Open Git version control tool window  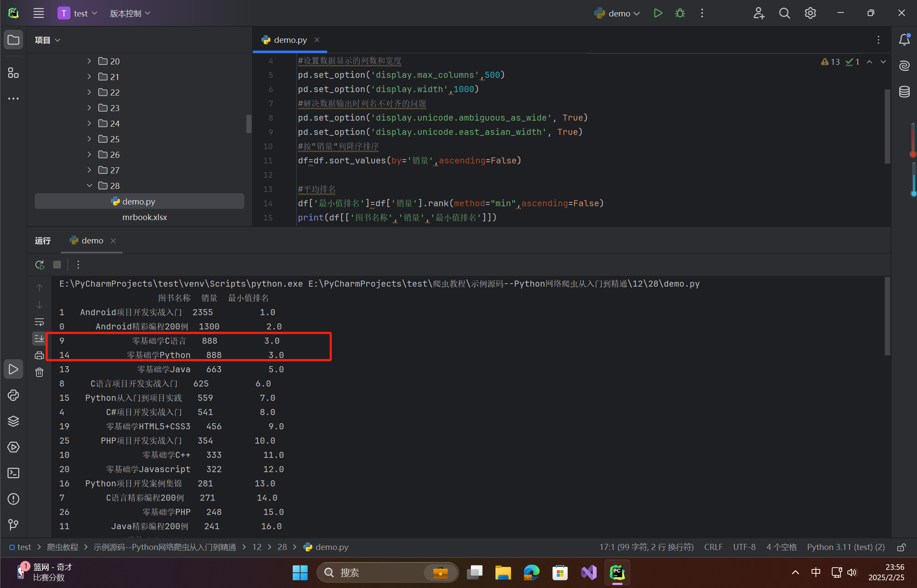click(13, 525)
